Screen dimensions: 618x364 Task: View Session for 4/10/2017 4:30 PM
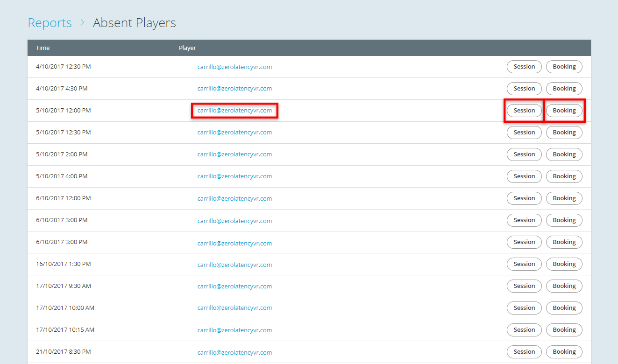524,89
